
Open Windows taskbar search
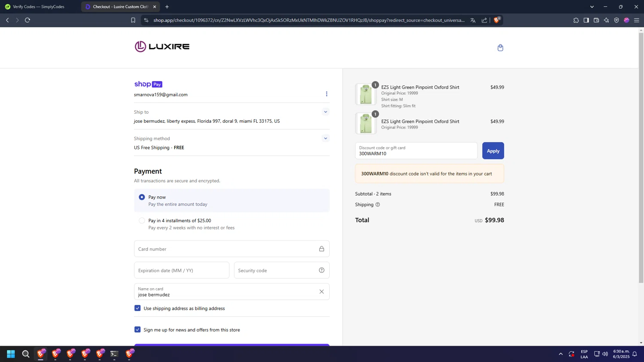[26, 354]
